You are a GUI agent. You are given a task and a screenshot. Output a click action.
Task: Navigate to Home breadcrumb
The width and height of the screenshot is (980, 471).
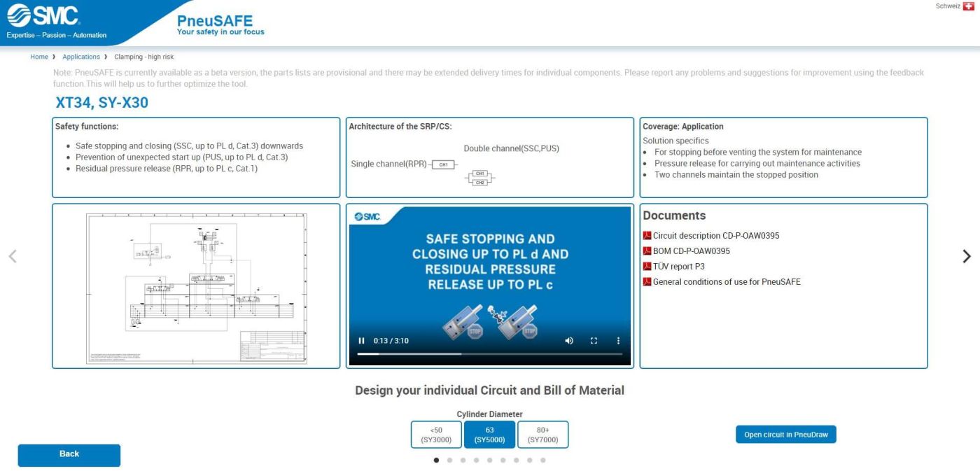(39, 57)
